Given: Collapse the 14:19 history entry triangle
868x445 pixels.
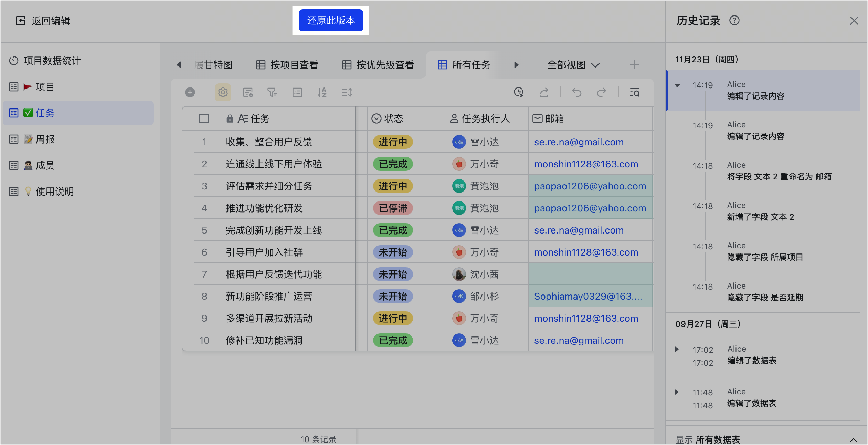Looking at the screenshot, I should coord(677,85).
